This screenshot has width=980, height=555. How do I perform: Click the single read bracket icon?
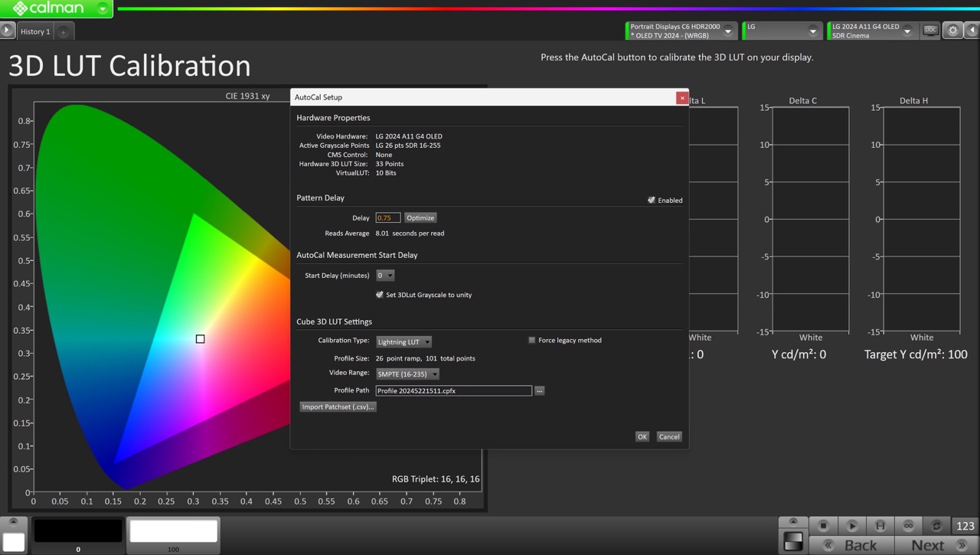click(880, 526)
